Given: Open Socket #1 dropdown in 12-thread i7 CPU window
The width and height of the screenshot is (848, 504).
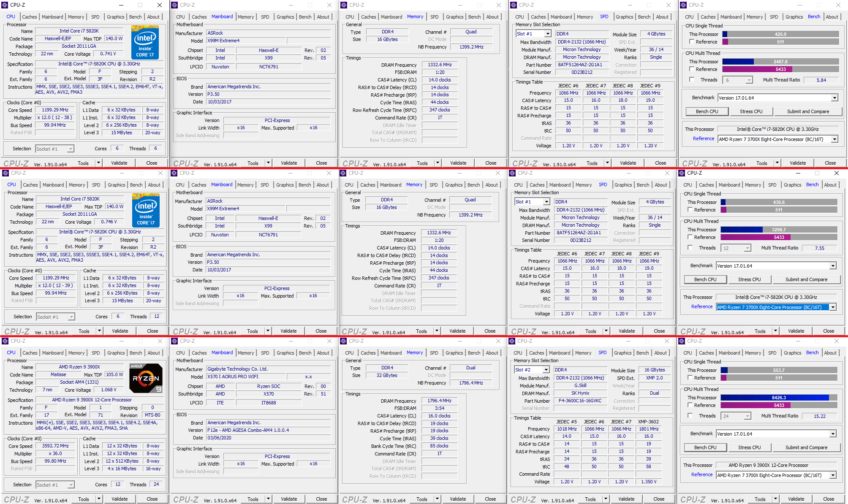Looking at the screenshot, I should click(55, 317).
